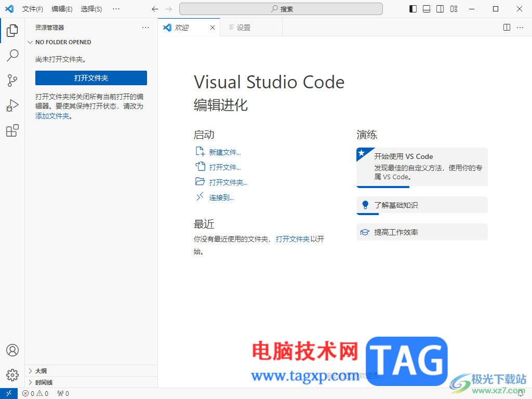532x399 pixels.
Task: Toggle the primary side bar layout icon
Action: coord(413,9)
